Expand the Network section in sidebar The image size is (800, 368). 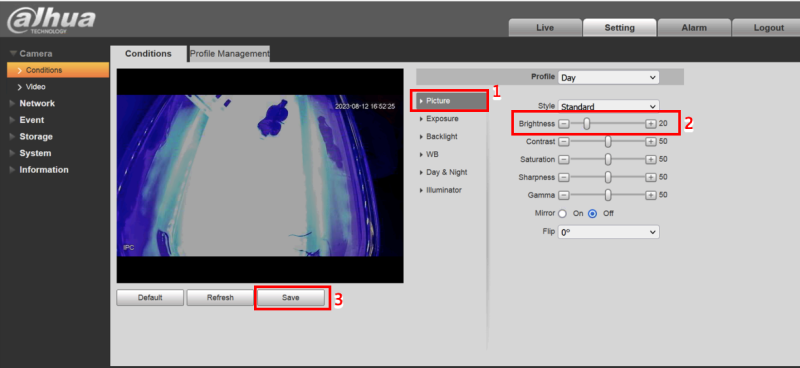pyautogui.click(x=37, y=103)
